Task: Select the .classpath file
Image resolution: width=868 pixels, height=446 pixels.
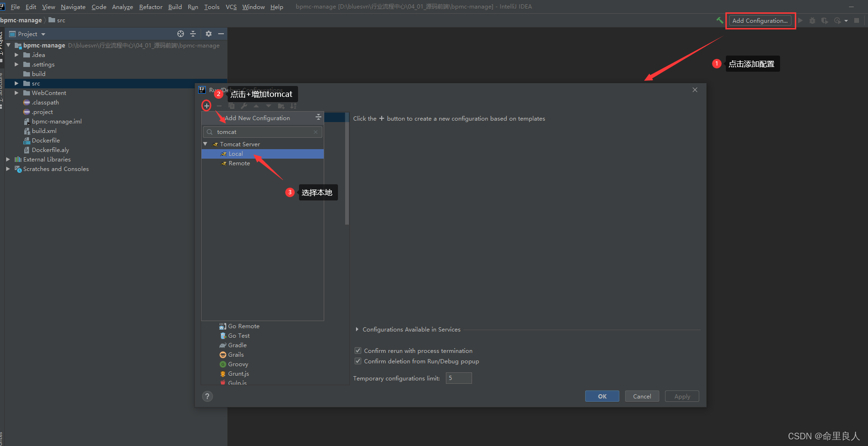Action: pyautogui.click(x=45, y=102)
